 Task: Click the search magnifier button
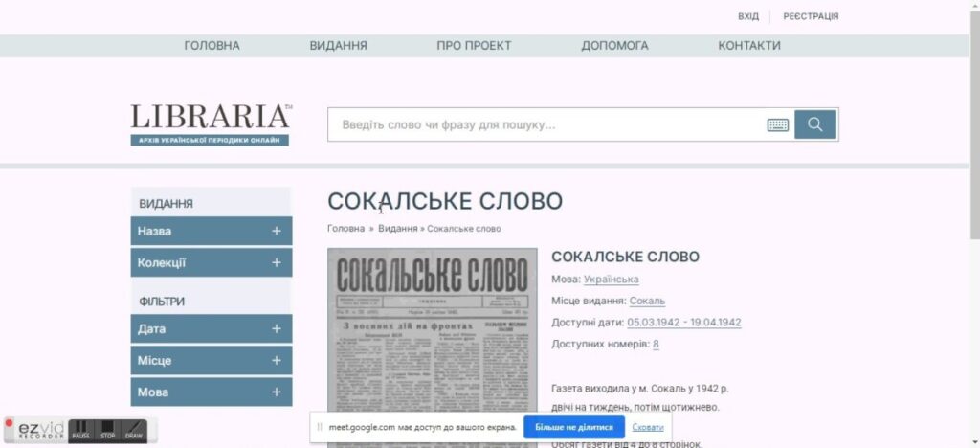tap(815, 124)
